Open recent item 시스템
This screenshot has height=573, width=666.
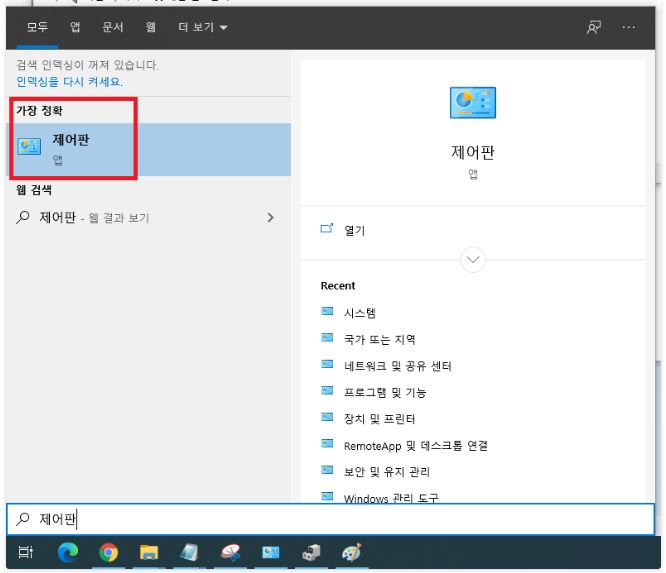point(360,313)
